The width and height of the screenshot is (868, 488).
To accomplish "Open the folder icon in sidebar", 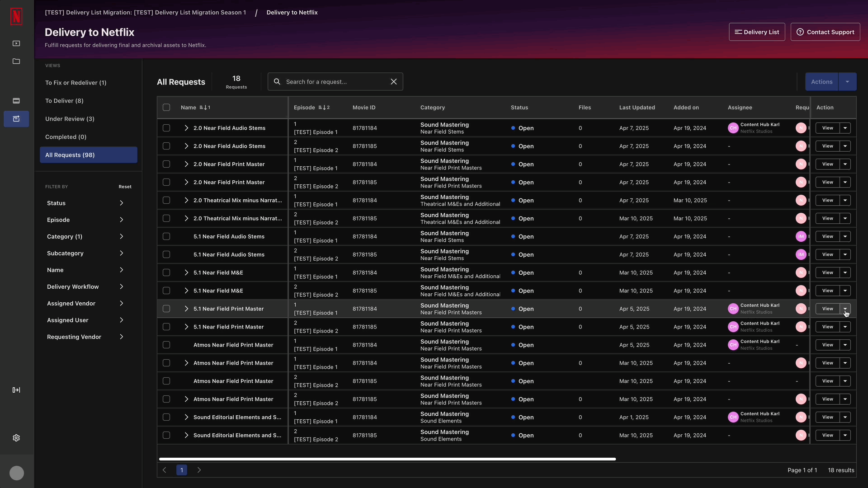I will click(x=16, y=61).
